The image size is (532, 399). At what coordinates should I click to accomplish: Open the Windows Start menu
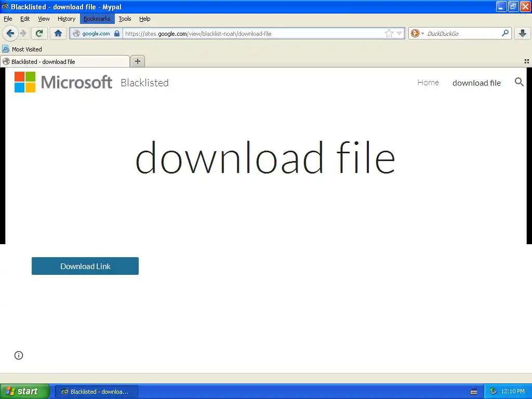point(25,391)
